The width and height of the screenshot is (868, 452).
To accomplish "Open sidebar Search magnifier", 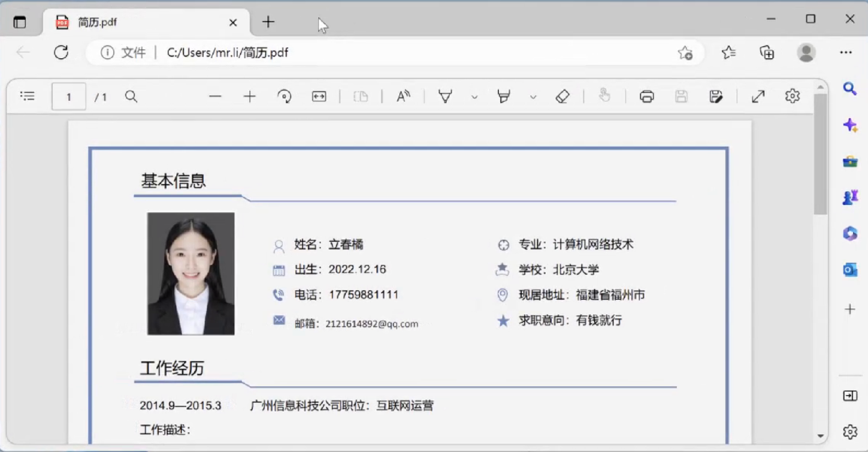I will click(x=850, y=89).
